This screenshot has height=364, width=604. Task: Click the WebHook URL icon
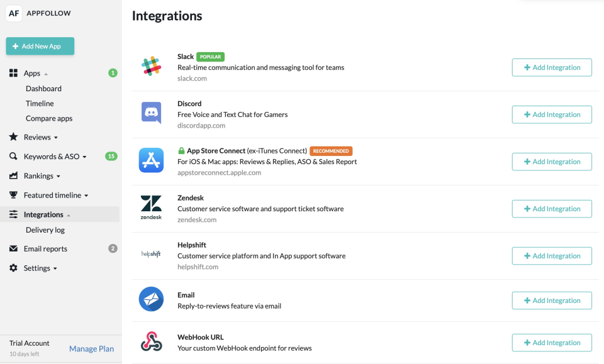pyautogui.click(x=151, y=342)
